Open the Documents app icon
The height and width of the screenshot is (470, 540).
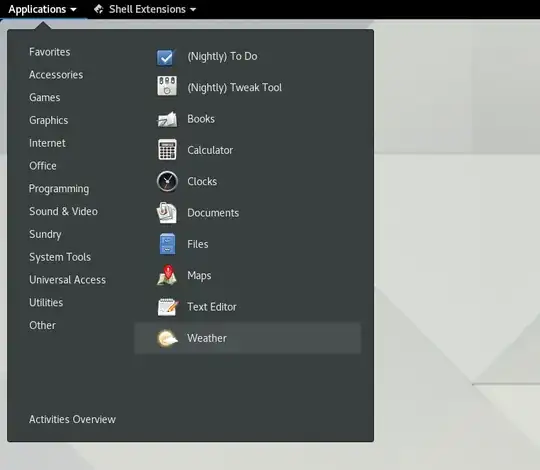(167, 212)
